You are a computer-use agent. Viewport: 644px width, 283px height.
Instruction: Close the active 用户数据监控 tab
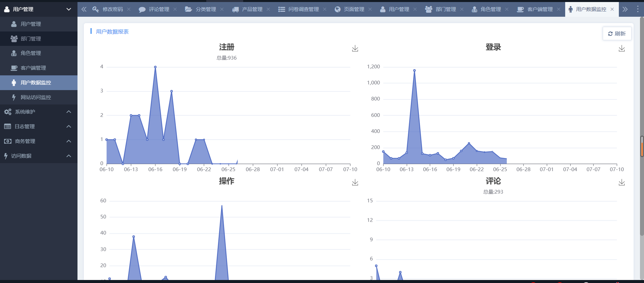tap(612, 9)
